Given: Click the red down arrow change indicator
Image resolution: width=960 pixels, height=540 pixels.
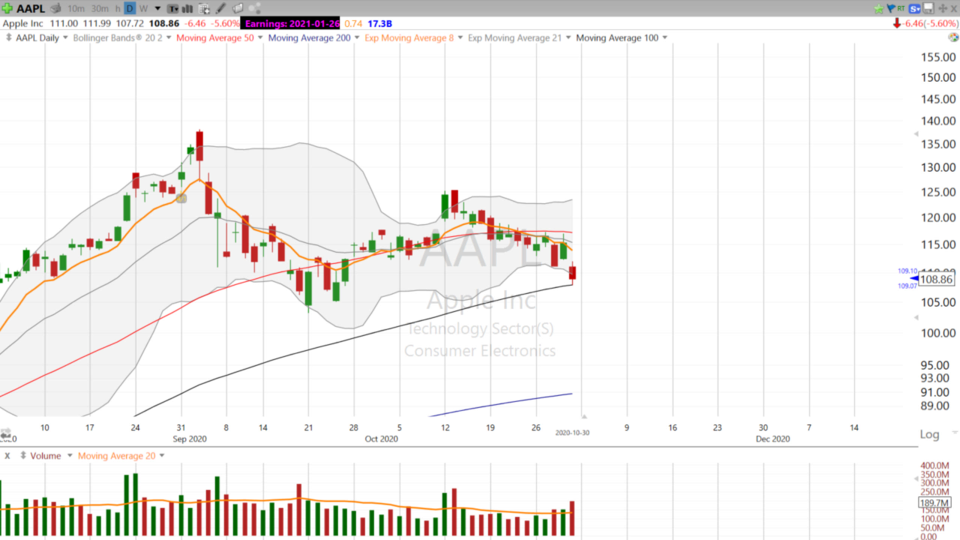Looking at the screenshot, I should point(897,23).
